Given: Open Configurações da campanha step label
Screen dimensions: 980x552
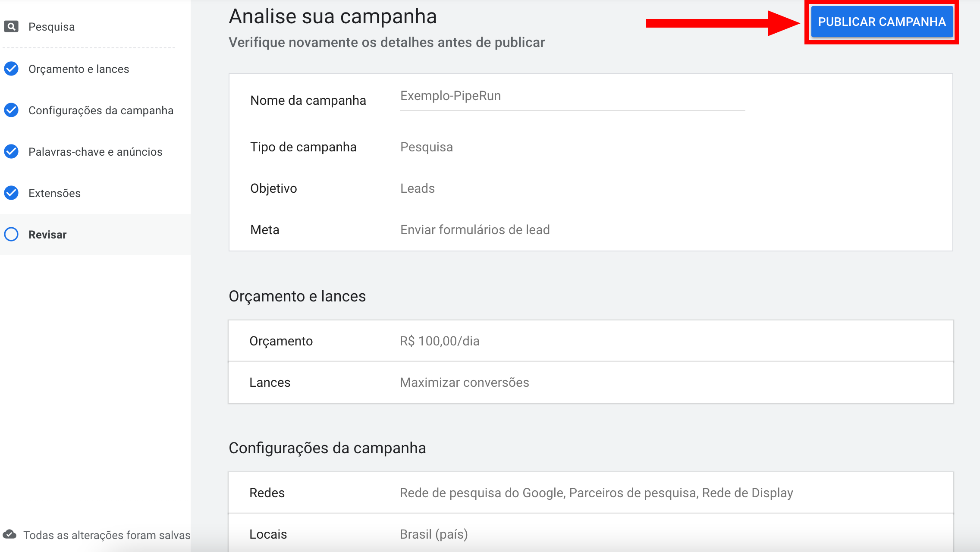Looking at the screenshot, I should click(101, 110).
